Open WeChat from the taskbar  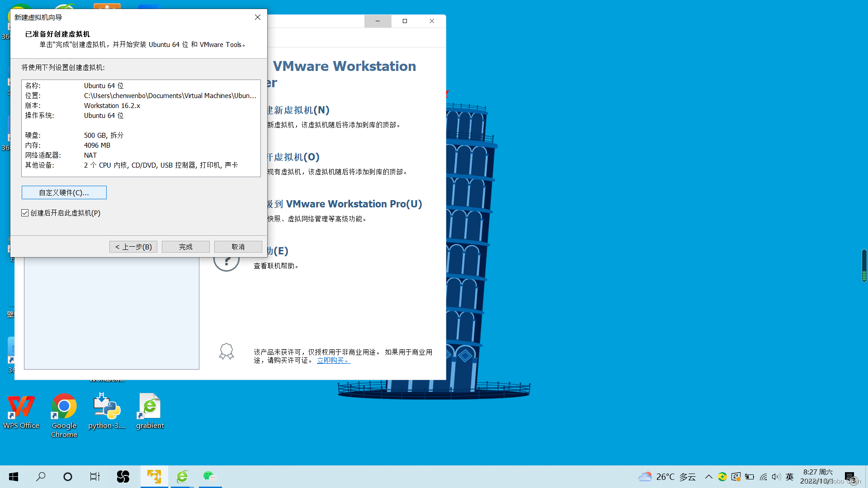[209, 476]
